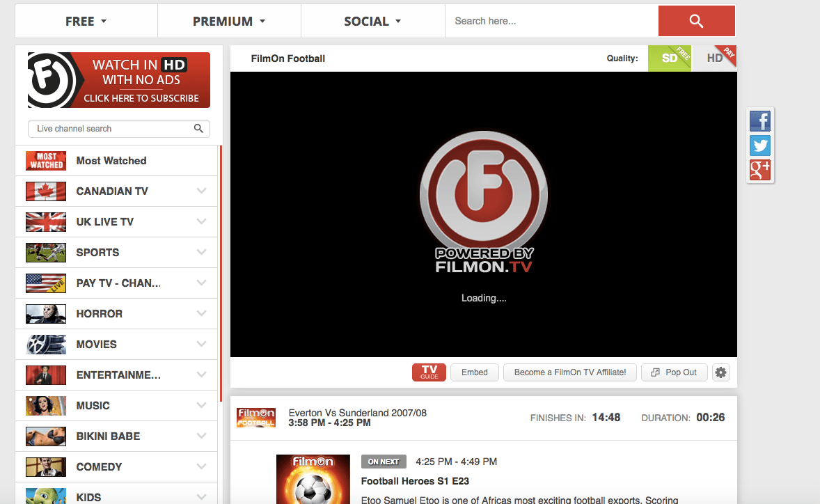
Task: Expand the ENTERTAINMENT category chevron
Action: (x=201, y=375)
